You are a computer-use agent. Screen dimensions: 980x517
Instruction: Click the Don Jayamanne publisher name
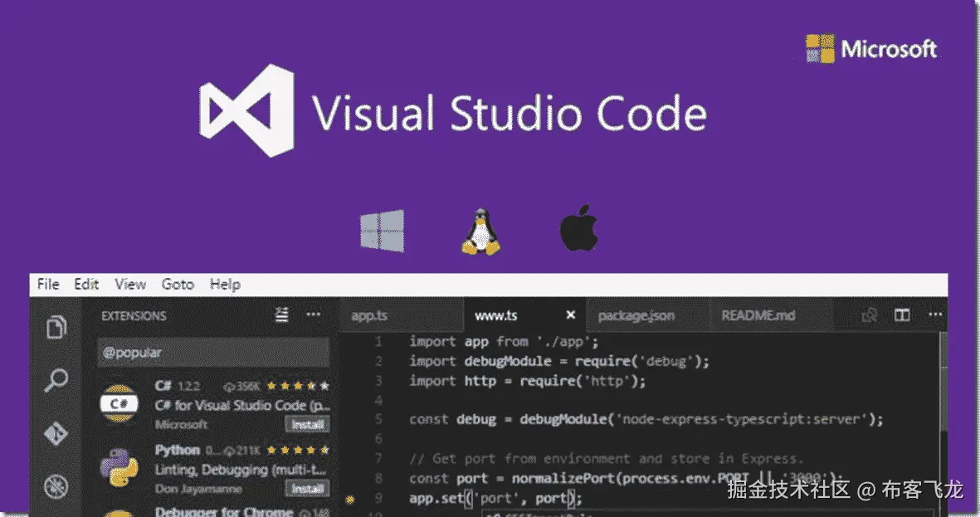click(198, 488)
